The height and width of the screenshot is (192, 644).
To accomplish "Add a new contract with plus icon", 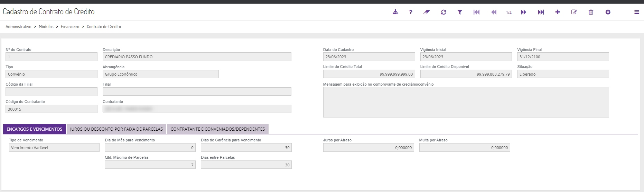I will click(558, 12).
